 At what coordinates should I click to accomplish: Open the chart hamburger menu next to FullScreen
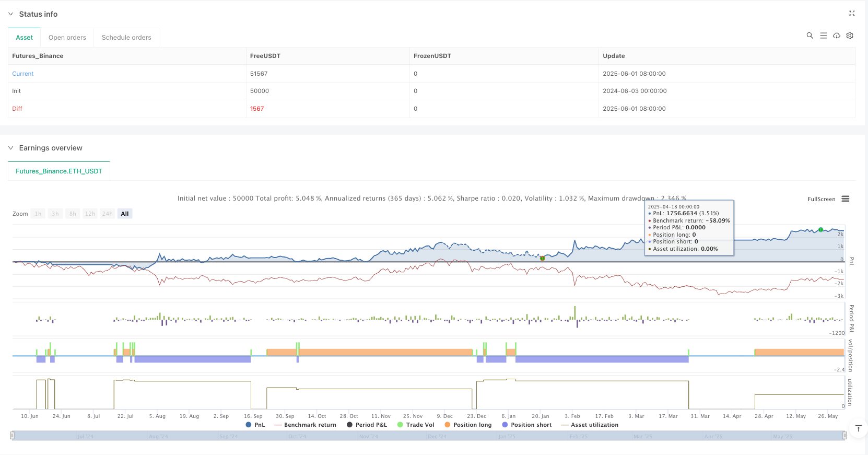click(x=846, y=199)
